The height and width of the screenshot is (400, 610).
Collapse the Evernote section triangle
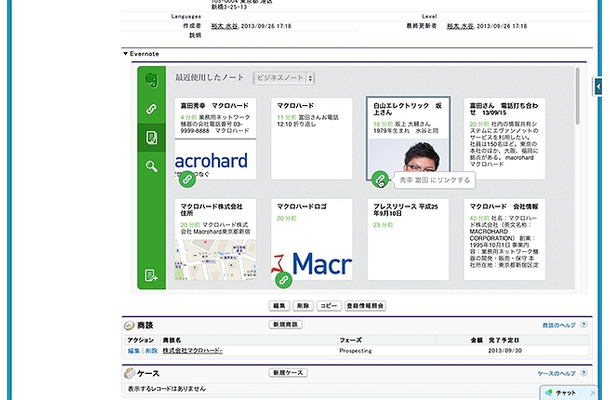[125, 54]
